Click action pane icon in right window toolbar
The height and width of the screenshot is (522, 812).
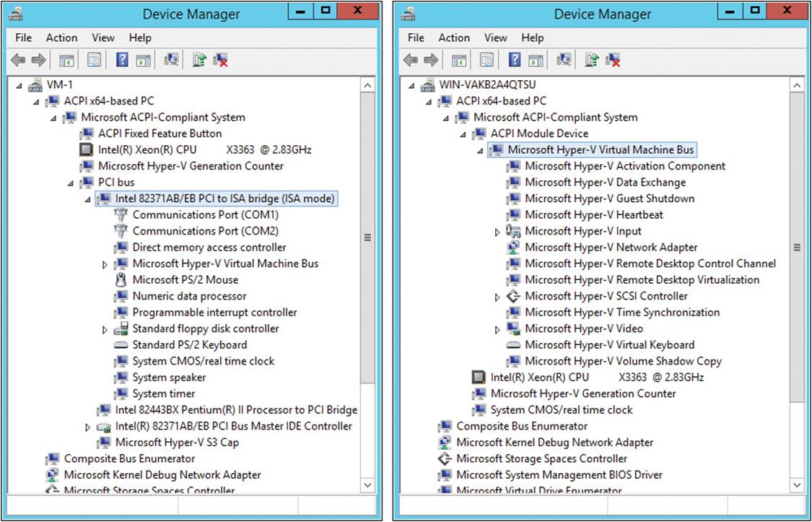536,61
